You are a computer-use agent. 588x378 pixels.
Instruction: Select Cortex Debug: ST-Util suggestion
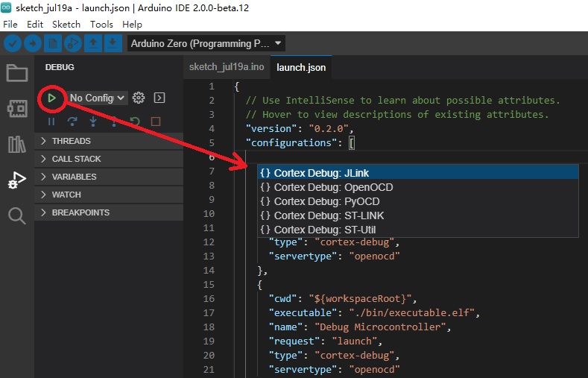point(418,230)
